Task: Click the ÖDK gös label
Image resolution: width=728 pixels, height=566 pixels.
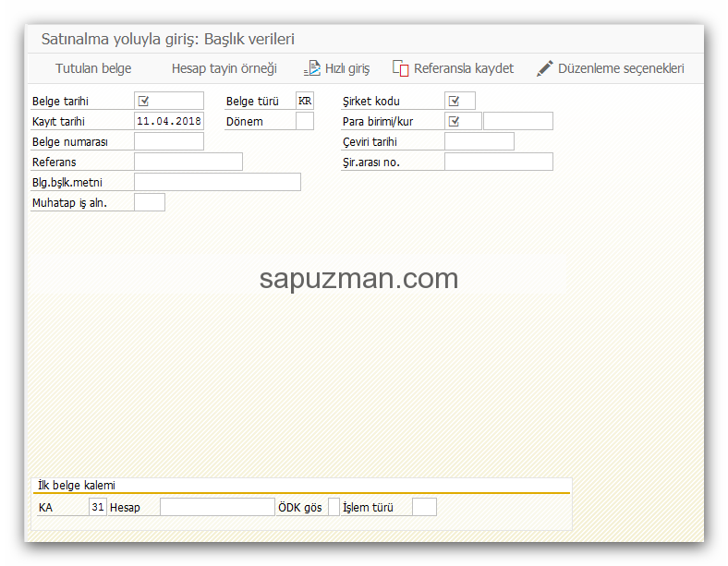Action: tap(300, 508)
